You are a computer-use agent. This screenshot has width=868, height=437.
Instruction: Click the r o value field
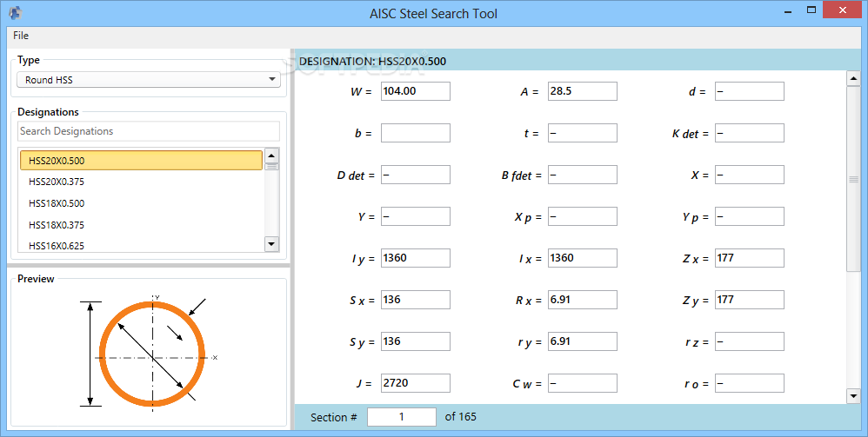750,383
